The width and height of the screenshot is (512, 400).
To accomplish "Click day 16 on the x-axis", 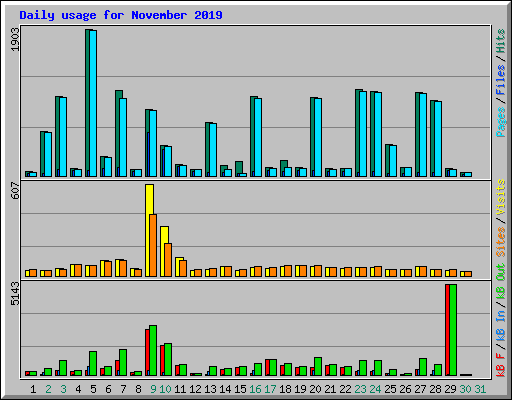I will point(255,389).
